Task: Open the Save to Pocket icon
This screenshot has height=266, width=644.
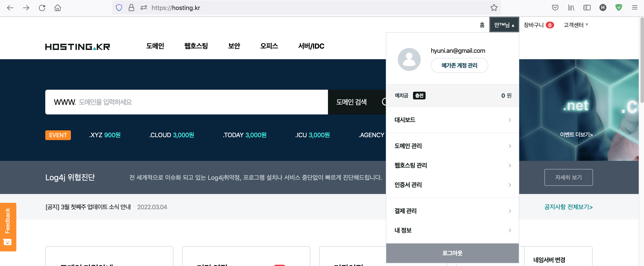Action: [555, 8]
